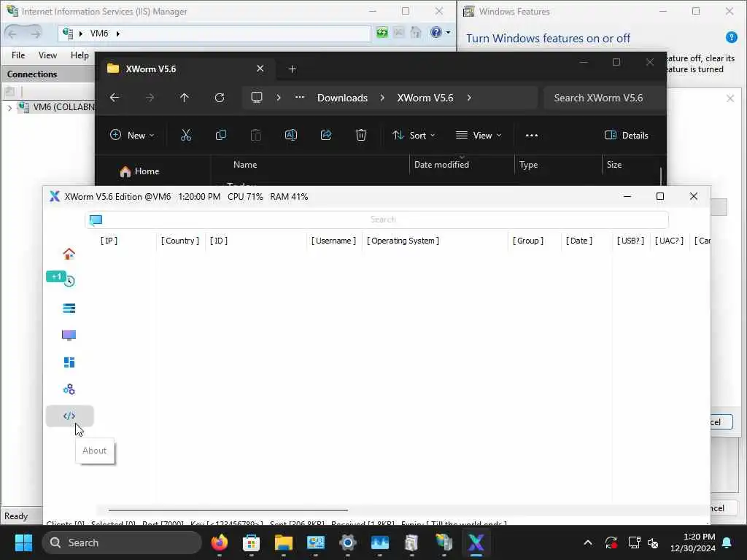This screenshot has height=560, width=747.
Task: Click the blue help icon in Windows Features
Action: [731, 37]
